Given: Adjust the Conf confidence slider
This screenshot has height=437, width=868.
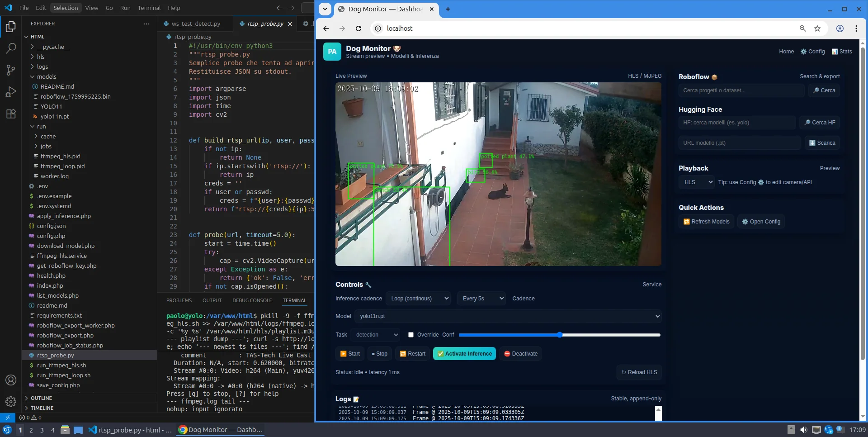Looking at the screenshot, I should pos(559,335).
